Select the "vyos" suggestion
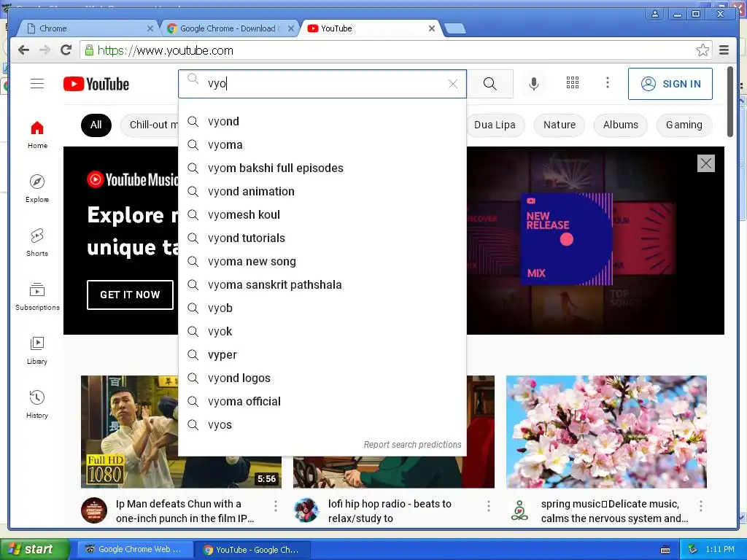This screenshot has width=747, height=560. pyautogui.click(x=322, y=425)
